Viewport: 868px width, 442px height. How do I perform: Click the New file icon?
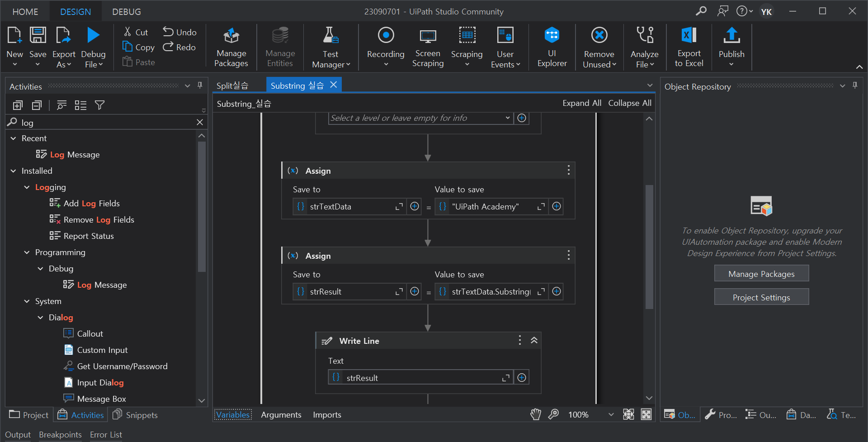(x=14, y=35)
